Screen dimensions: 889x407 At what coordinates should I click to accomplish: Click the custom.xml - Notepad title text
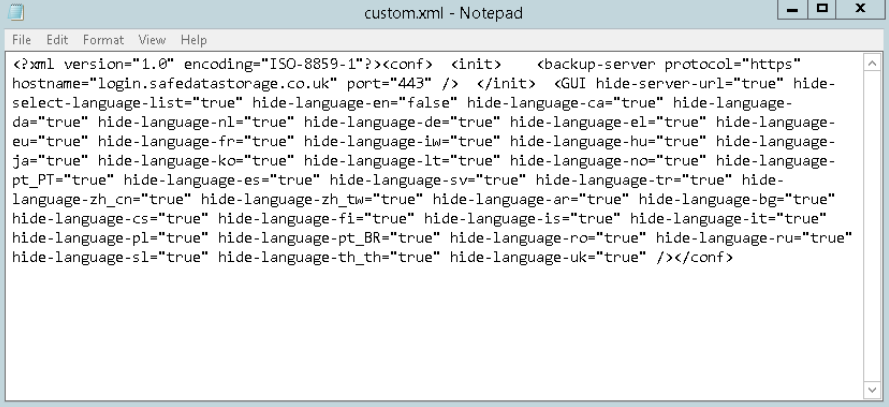pos(443,12)
